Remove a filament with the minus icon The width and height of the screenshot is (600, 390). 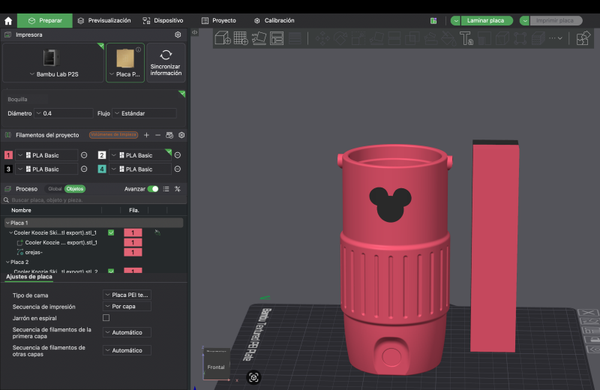(158, 135)
